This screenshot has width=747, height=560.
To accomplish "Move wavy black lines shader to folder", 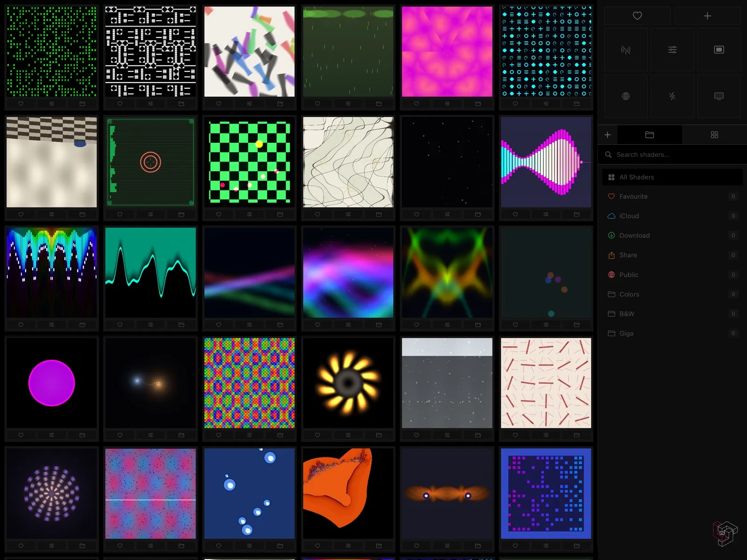I will tap(379, 214).
